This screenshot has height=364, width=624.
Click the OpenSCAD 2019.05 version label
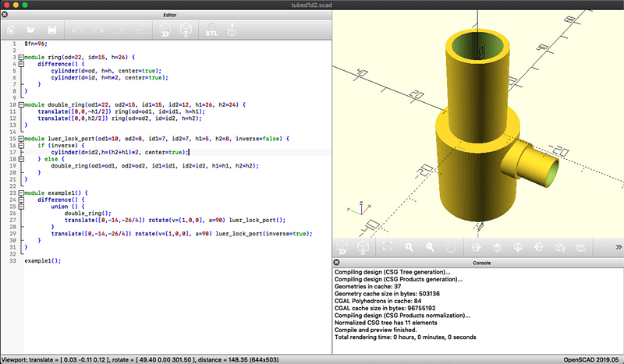click(591, 359)
